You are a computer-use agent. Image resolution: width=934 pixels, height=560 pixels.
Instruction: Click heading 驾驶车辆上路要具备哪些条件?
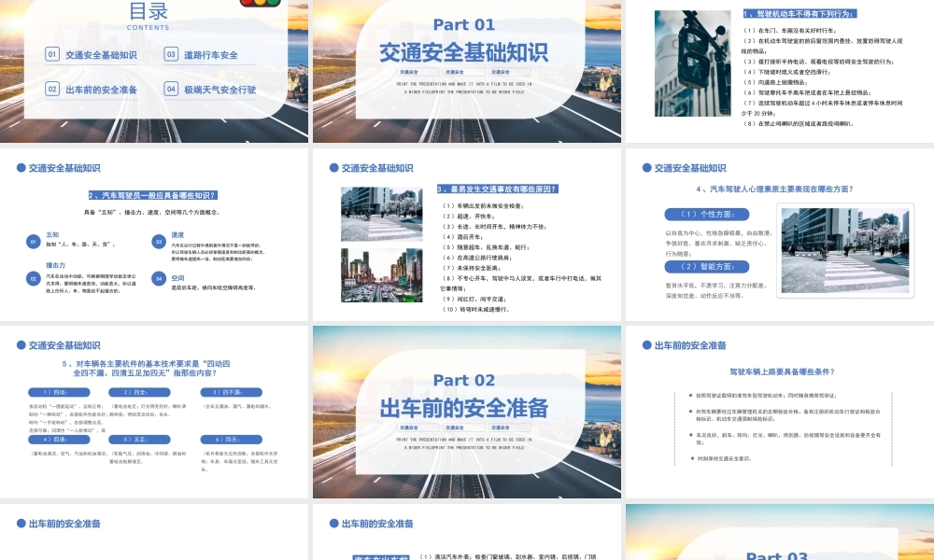click(782, 372)
